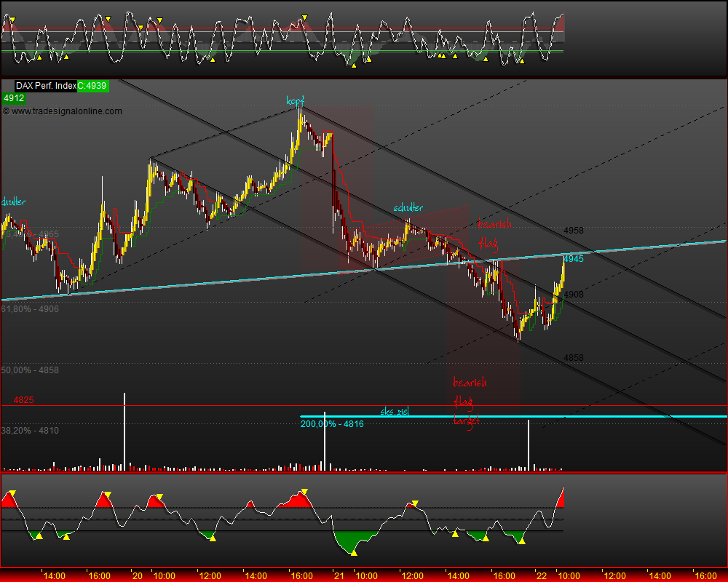Select the green C:4939 close value
Image resolution: width=728 pixels, height=582 pixels.
click(x=93, y=86)
